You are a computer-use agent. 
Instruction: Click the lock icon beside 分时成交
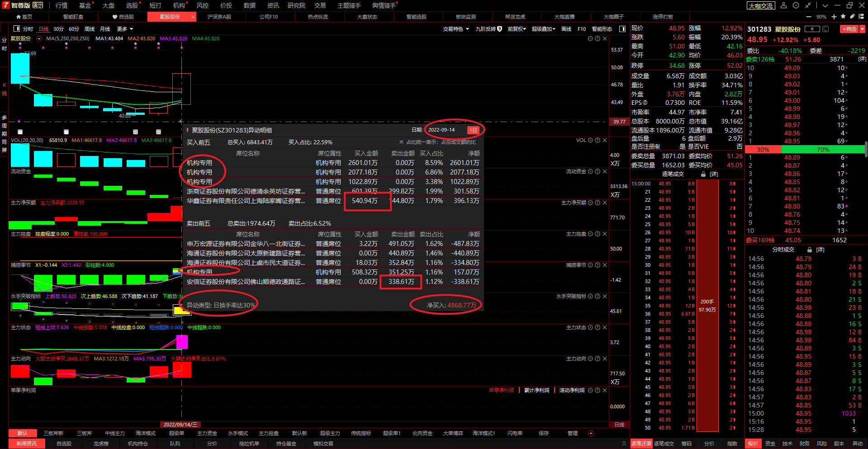click(x=810, y=250)
